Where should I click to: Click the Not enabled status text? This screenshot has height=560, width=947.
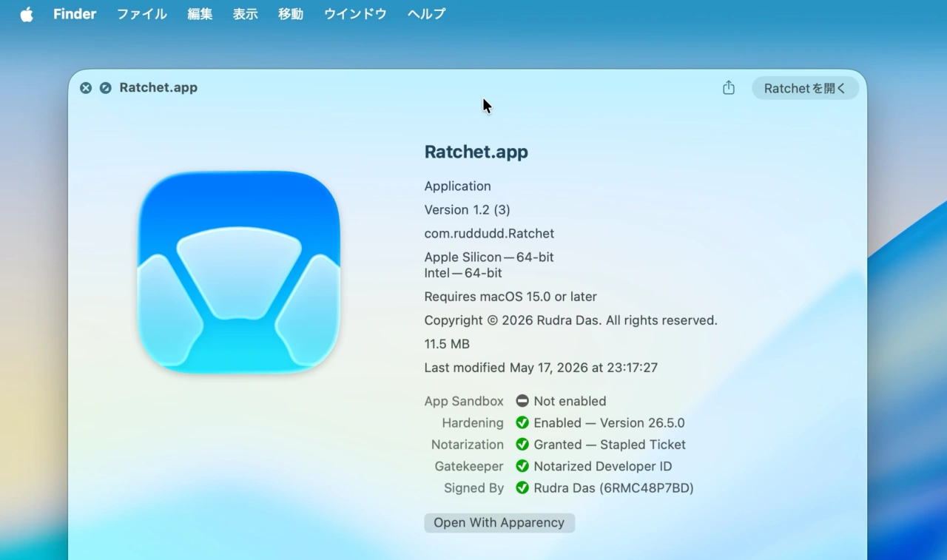(570, 401)
